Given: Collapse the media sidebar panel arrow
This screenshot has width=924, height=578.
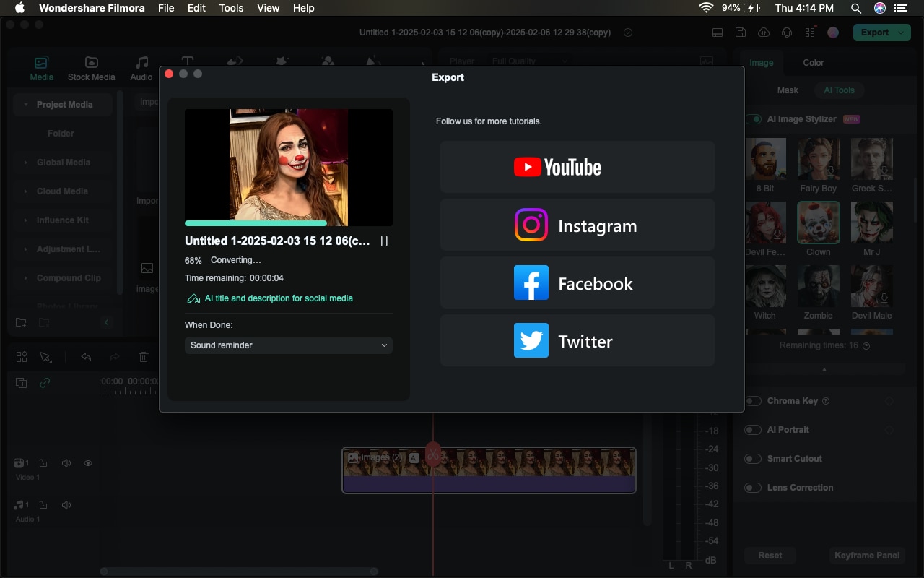Looking at the screenshot, I should (107, 322).
